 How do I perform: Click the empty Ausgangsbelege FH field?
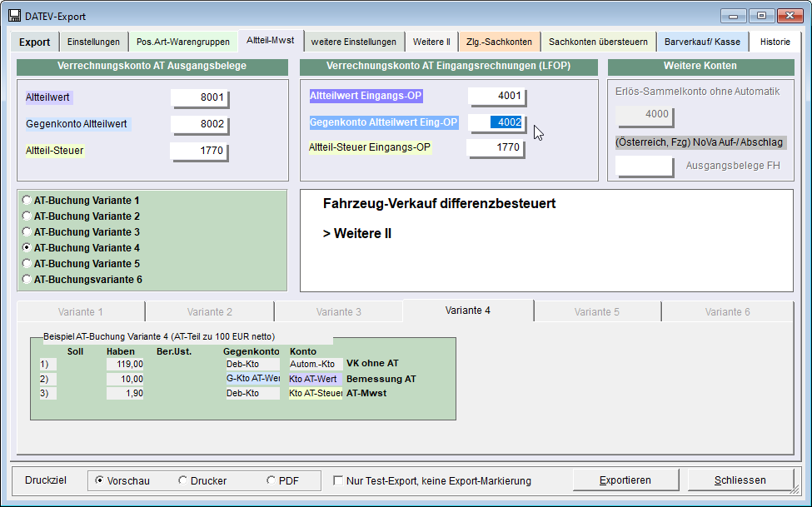(x=645, y=167)
